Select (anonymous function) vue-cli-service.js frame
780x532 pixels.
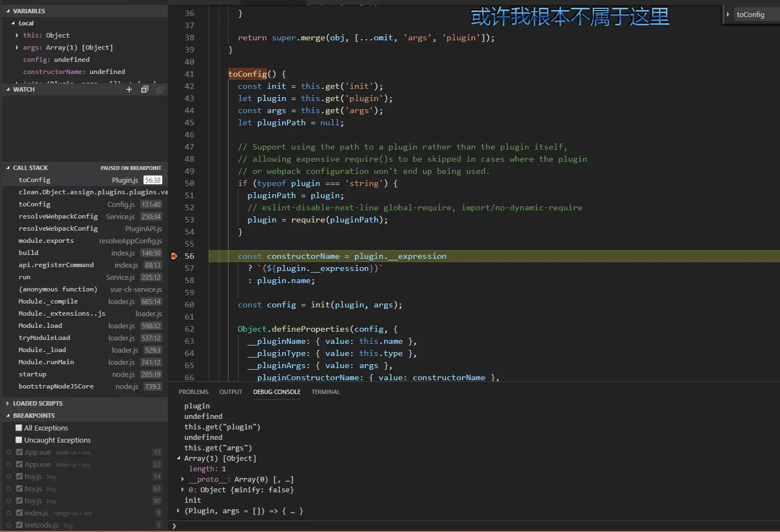pos(85,289)
